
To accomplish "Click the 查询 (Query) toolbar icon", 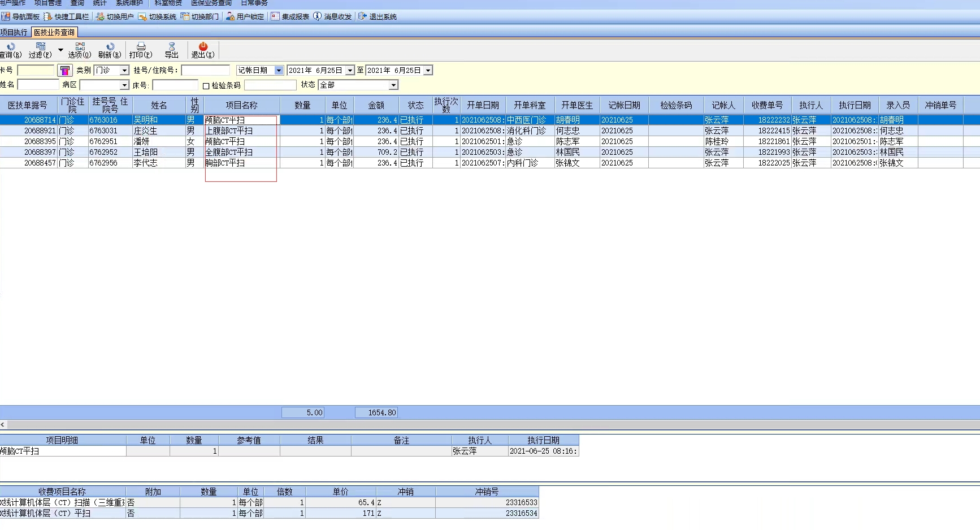I will [x=10, y=50].
